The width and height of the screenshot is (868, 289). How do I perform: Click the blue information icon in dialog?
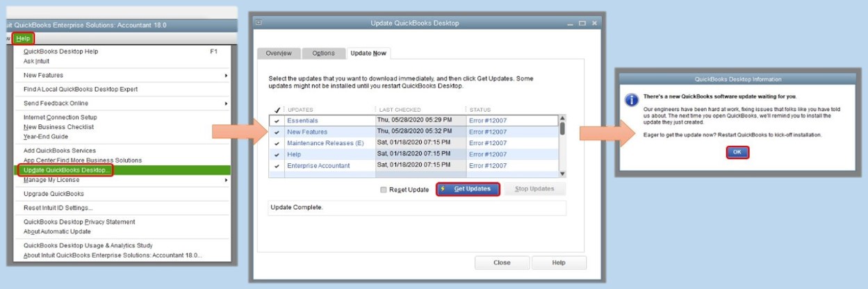[x=632, y=100]
